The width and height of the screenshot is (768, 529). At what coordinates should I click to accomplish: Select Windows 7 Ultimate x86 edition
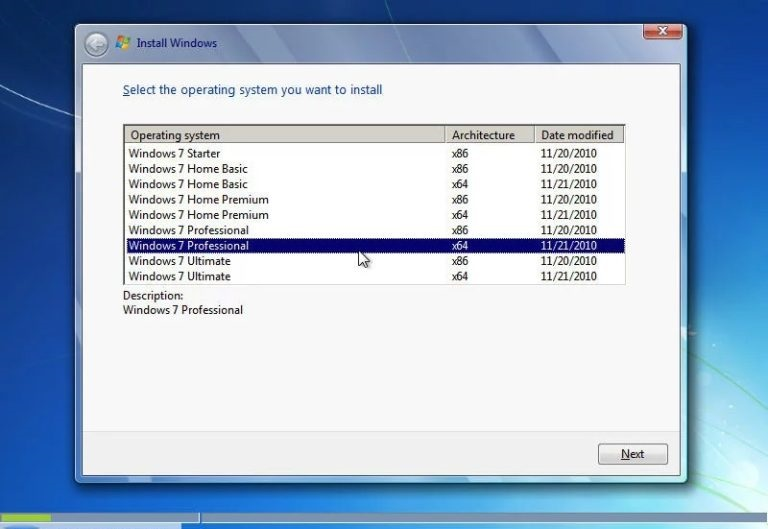[180, 261]
